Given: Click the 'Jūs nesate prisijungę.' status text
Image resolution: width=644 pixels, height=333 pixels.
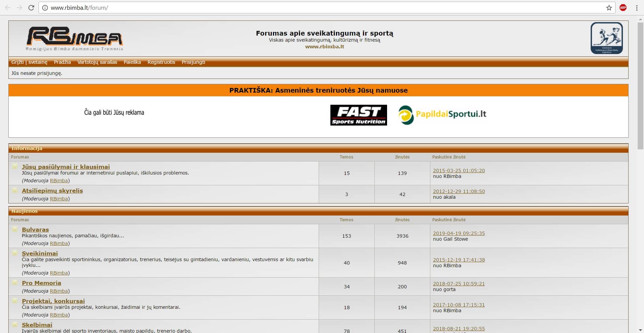Looking at the screenshot, I should click(x=37, y=73).
